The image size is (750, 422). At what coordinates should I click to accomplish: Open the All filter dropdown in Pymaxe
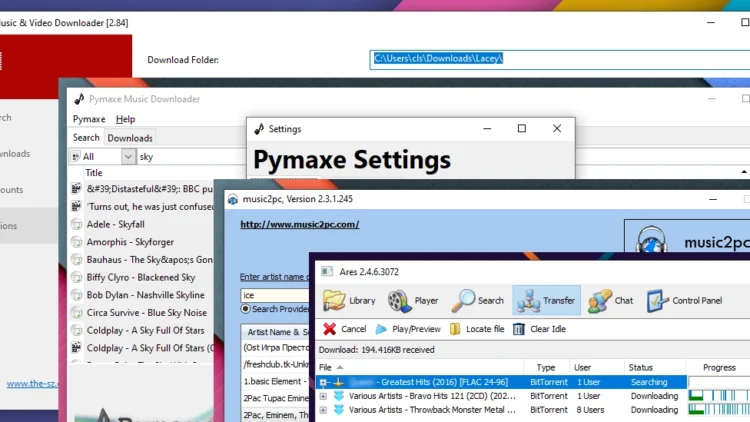pos(128,157)
